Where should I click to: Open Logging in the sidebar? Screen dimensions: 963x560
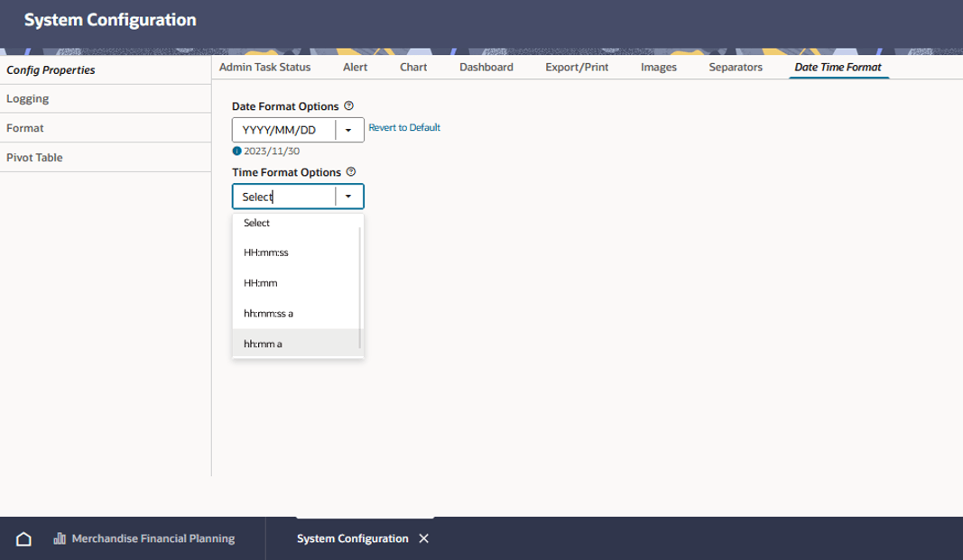pyautogui.click(x=106, y=99)
